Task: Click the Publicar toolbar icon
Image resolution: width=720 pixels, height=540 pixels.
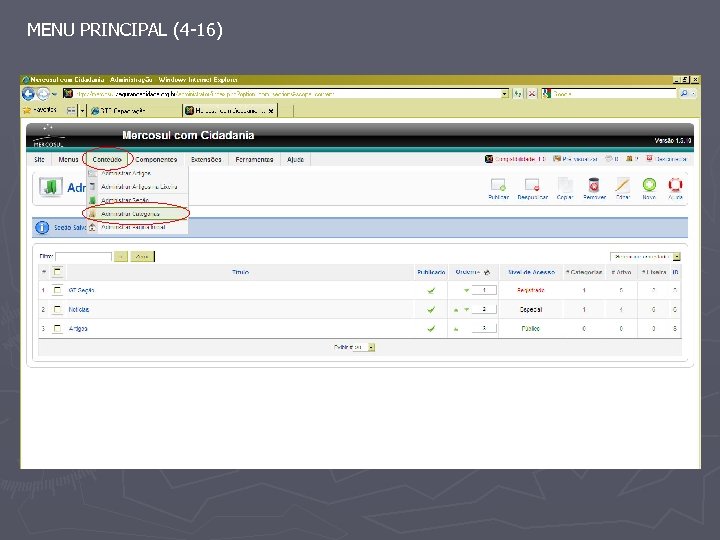Action: (498, 185)
